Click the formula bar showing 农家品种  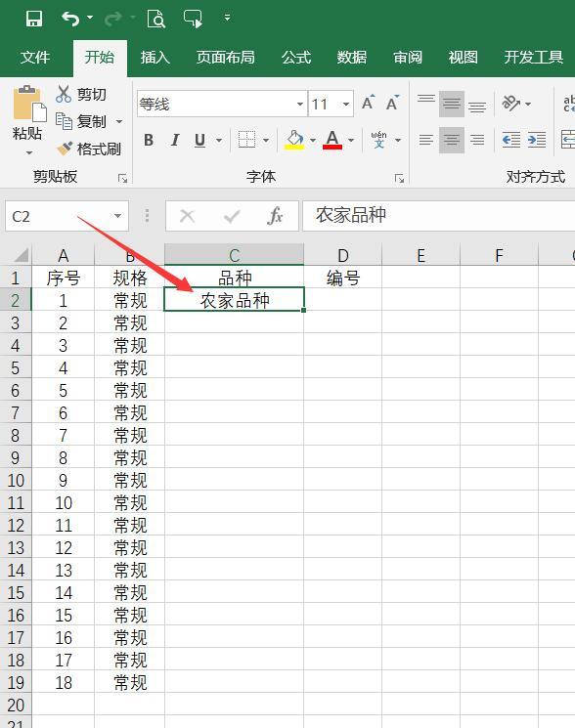pos(438,216)
